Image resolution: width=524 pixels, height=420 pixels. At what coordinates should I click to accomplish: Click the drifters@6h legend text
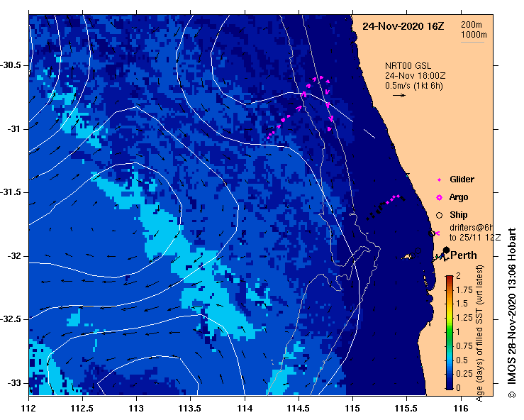tap(472, 228)
